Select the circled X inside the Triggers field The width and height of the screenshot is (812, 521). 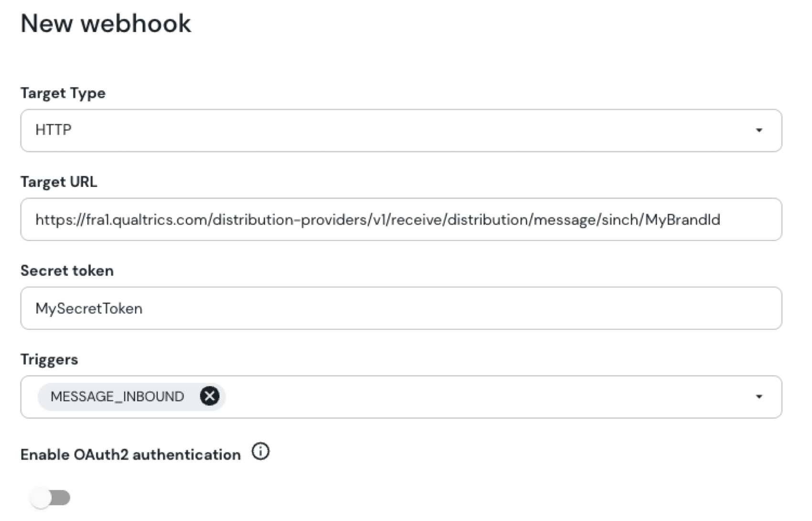coord(209,396)
